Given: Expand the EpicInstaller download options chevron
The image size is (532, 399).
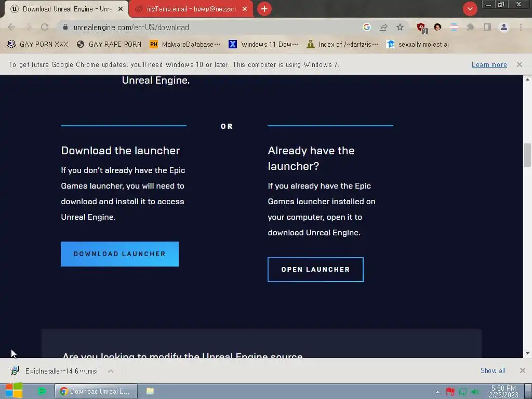Looking at the screenshot, I should tap(111, 371).
